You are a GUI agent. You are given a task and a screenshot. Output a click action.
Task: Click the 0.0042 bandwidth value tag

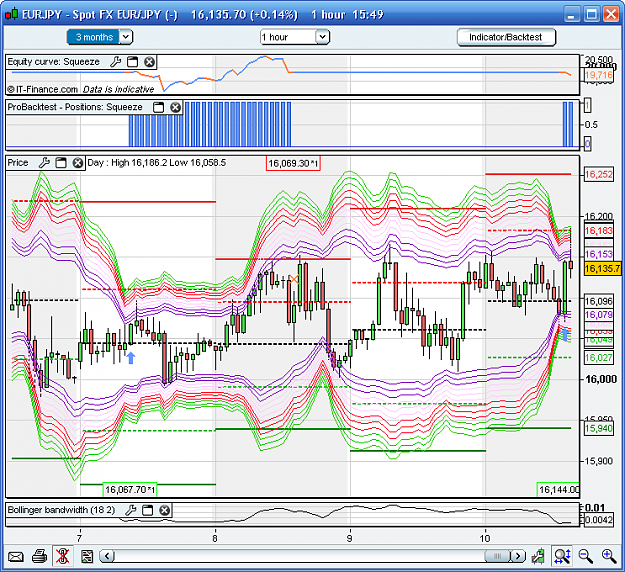click(x=599, y=520)
